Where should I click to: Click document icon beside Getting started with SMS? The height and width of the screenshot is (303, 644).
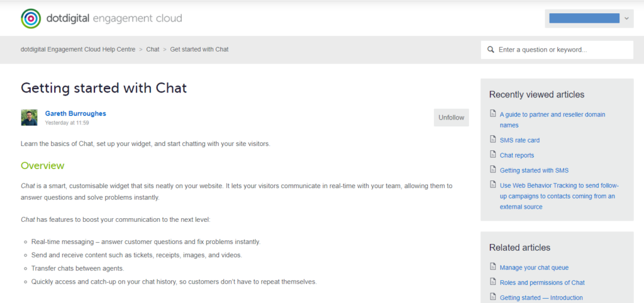(492, 170)
